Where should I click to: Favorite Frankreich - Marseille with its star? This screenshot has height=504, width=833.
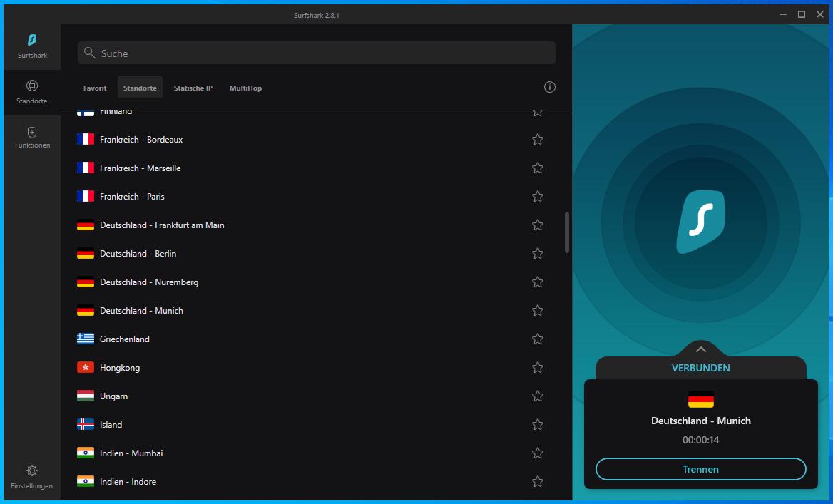(538, 168)
